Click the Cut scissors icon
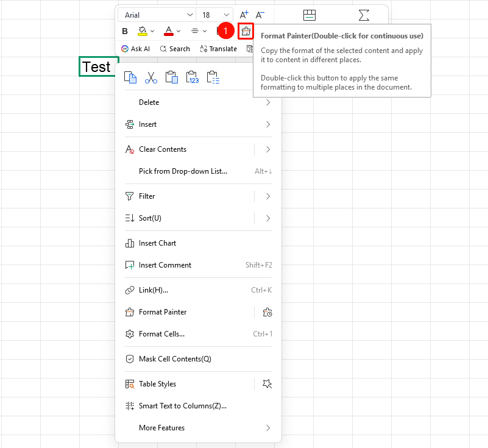 151,77
